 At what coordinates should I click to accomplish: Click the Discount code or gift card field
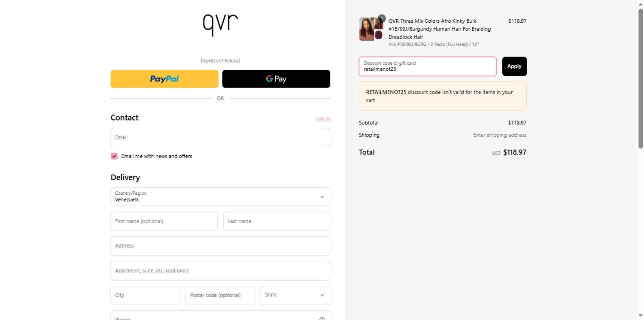coord(428,66)
